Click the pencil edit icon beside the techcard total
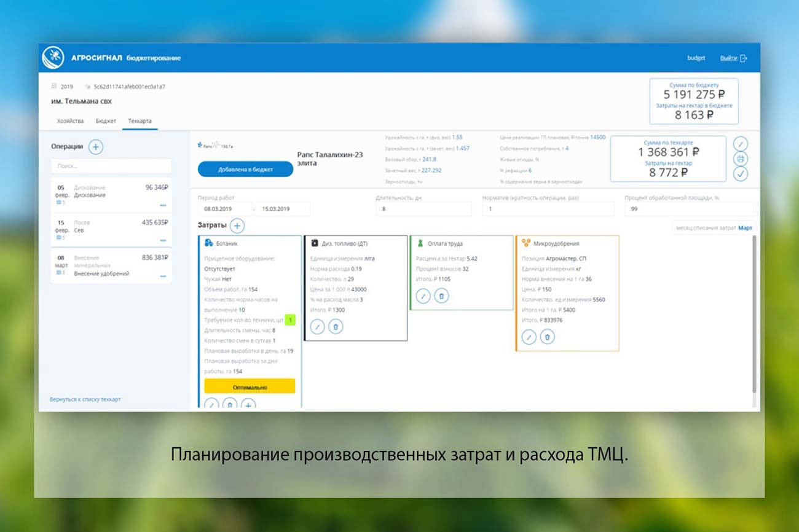 [741, 144]
